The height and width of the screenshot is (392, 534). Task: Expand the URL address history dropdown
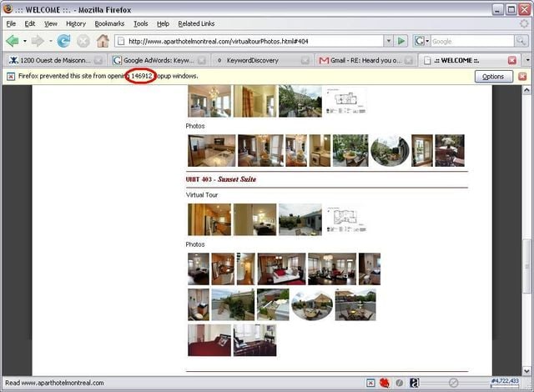point(388,41)
